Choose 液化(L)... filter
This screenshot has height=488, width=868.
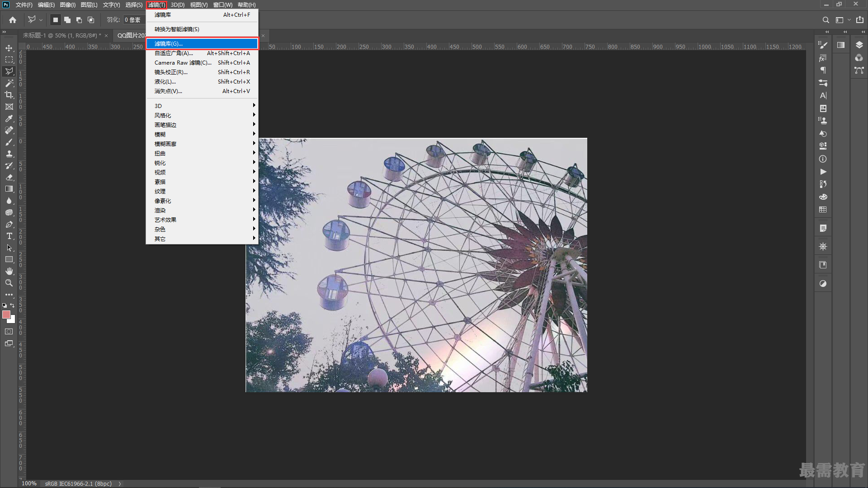click(x=202, y=81)
